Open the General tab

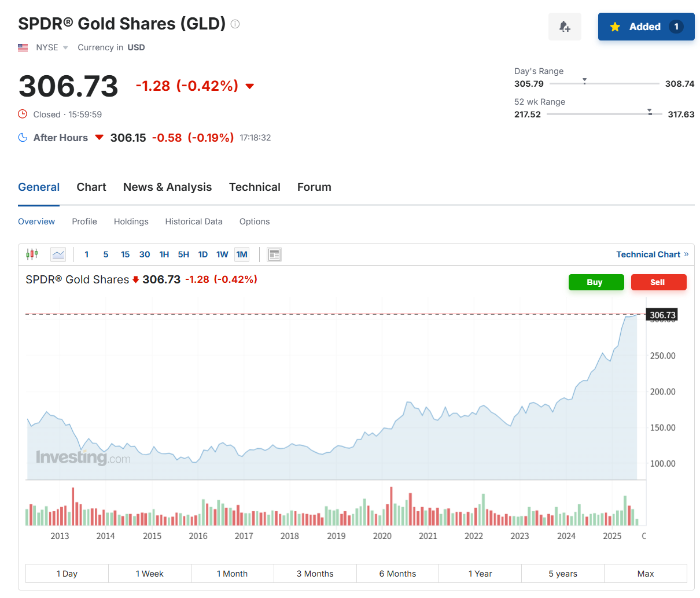(x=39, y=187)
